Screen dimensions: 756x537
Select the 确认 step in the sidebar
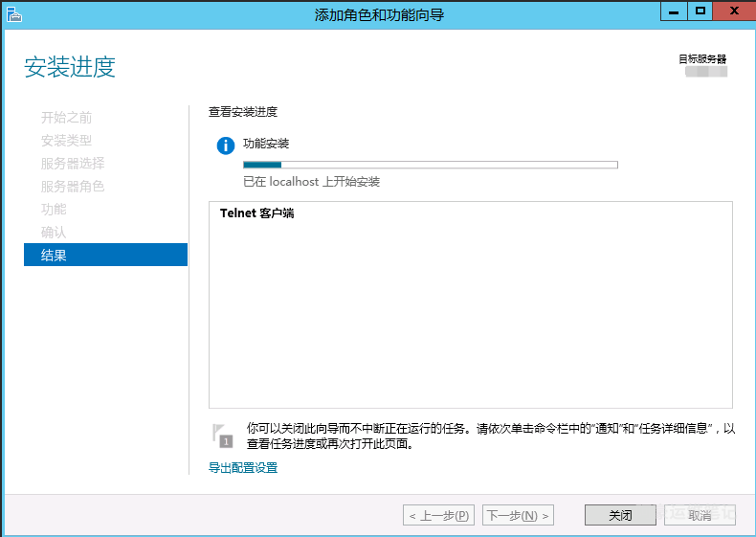(x=54, y=232)
